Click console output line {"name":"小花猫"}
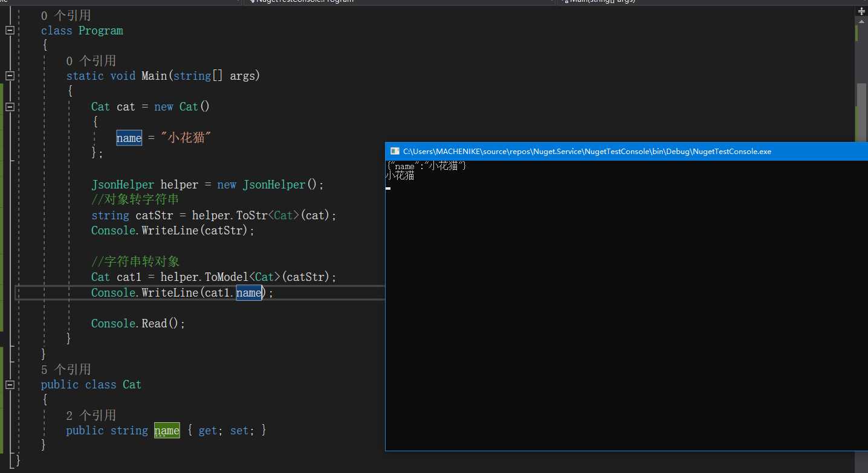This screenshot has width=868, height=473. (427, 166)
